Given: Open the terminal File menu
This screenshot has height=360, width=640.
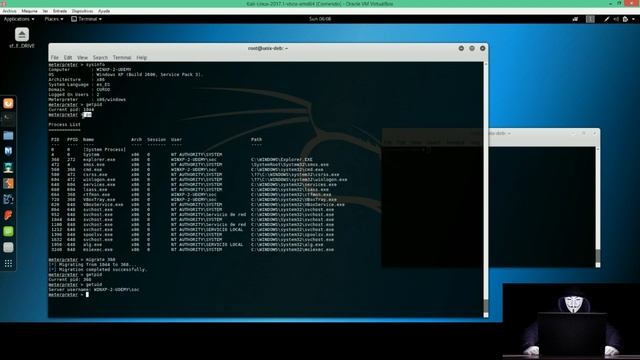Looking at the screenshot, I should [x=55, y=58].
